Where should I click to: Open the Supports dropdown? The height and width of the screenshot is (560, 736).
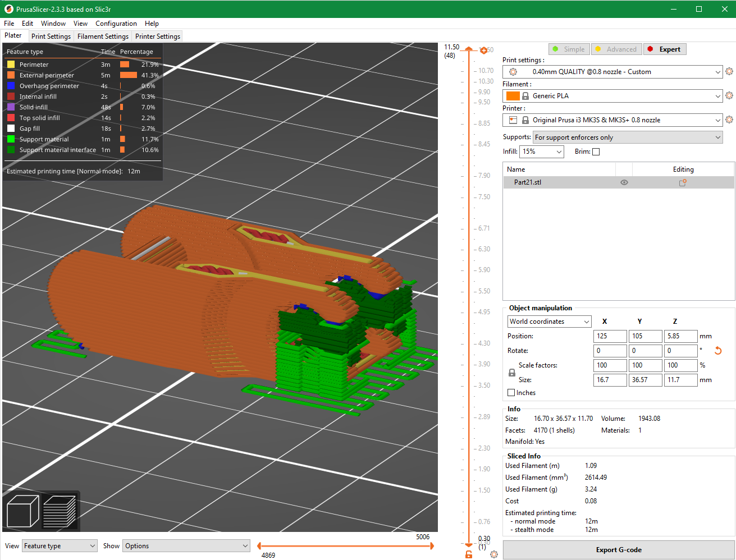tap(628, 137)
